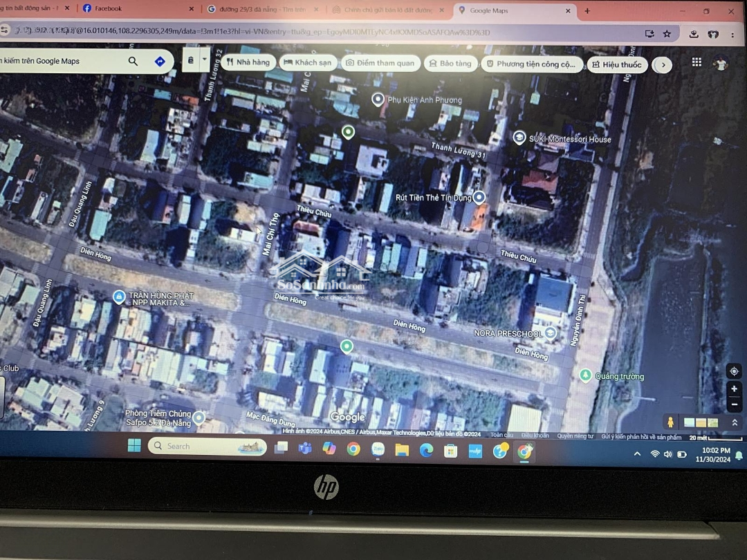Select the green terrain layer thumbnail
The width and height of the screenshot is (747, 560).
(x=712, y=422)
